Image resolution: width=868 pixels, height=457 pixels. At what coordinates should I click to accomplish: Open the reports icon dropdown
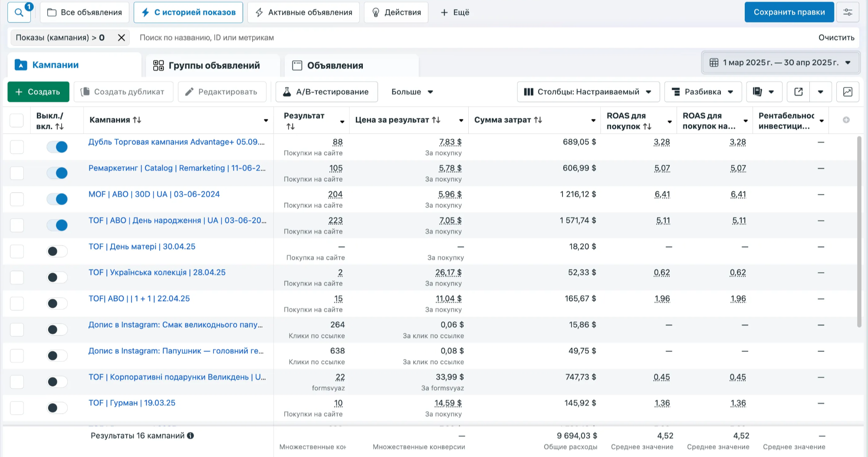pos(764,92)
